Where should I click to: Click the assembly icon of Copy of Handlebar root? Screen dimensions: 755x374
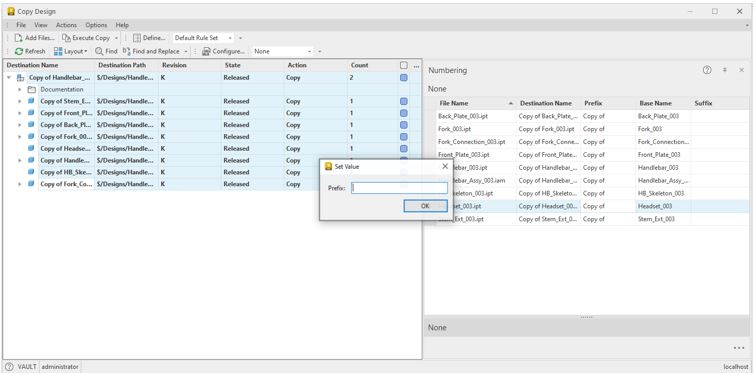point(20,77)
